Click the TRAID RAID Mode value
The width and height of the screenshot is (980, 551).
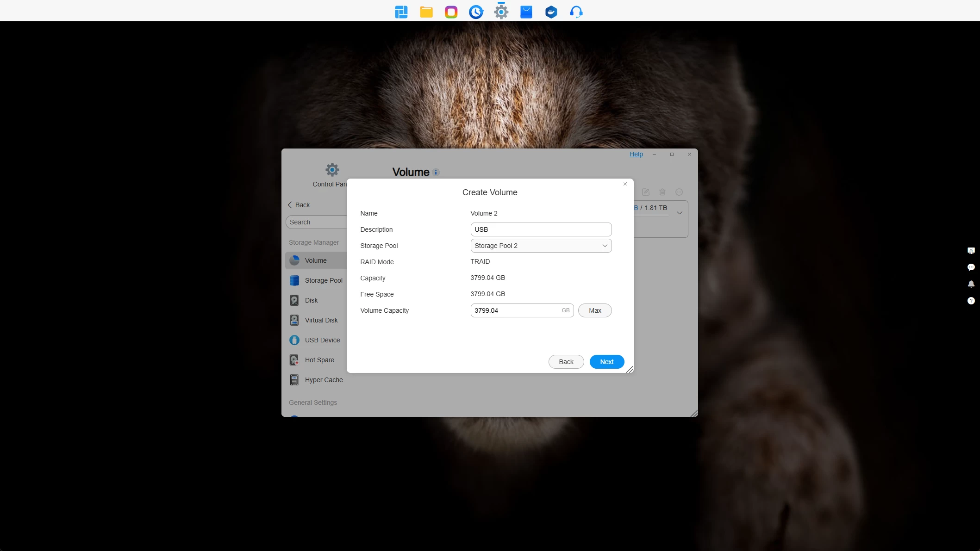pyautogui.click(x=480, y=261)
